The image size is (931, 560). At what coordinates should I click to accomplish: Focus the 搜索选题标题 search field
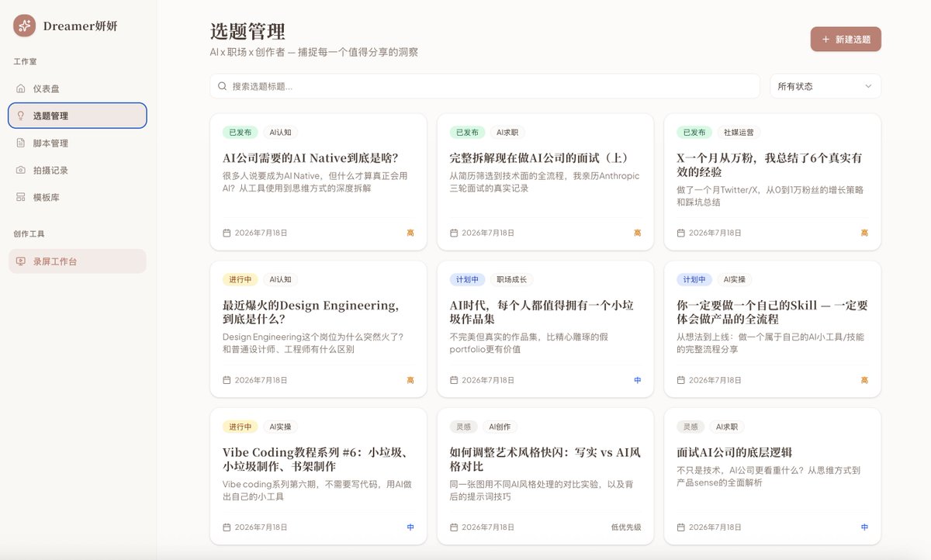pos(485,86)
